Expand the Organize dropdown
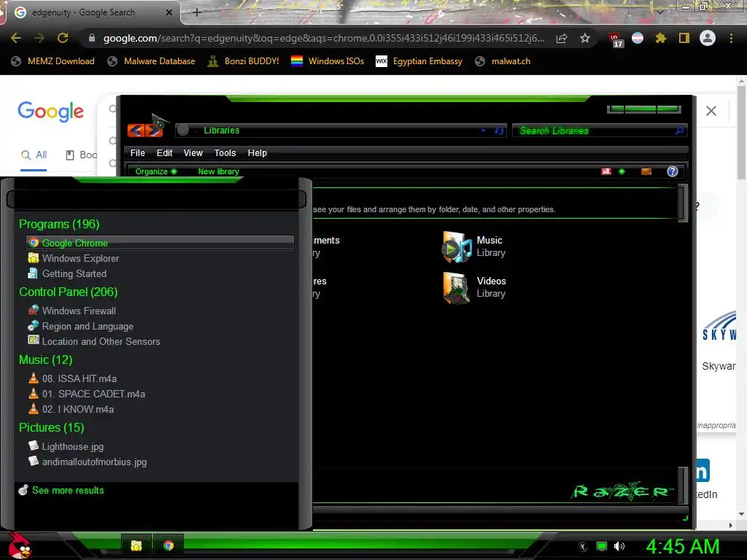Viewport: 747px width, 560px height. pyautogui.click(x=156, y=171)
